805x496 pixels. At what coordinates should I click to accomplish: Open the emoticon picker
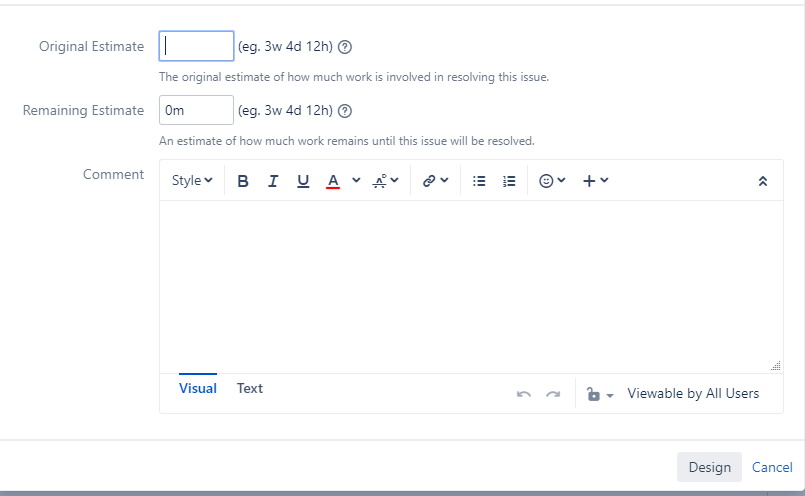coord(546,181)
